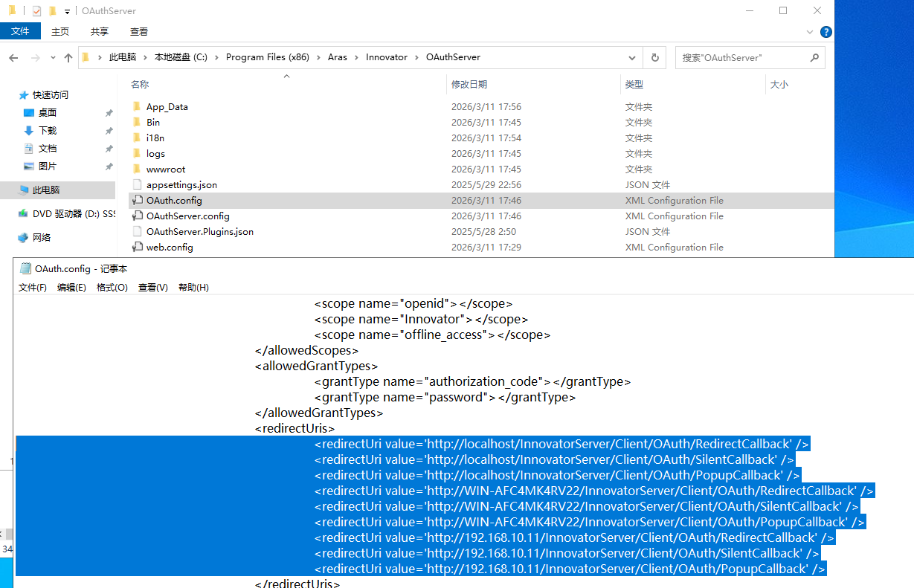Sort files by the Date modified column

[469, 85]
